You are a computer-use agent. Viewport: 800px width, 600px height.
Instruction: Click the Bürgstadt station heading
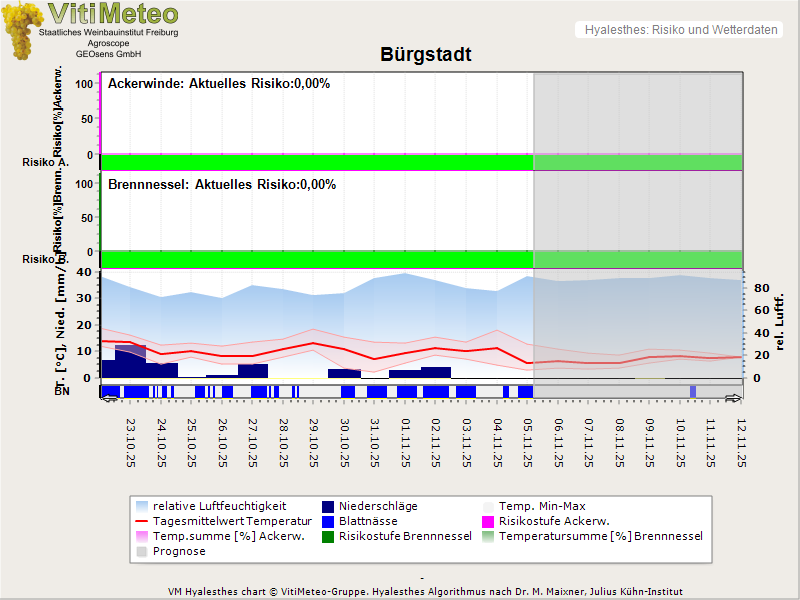[x=425, y=55]
